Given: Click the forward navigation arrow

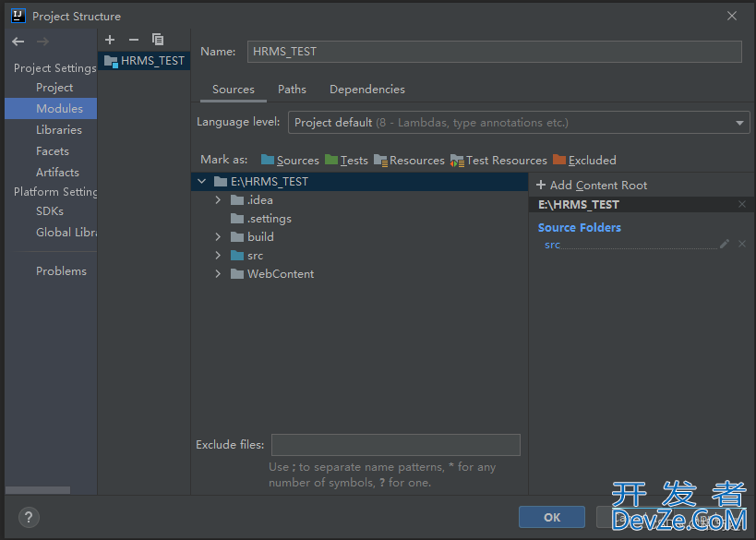Looking at the screenshot, I should [x=42, y=42].
